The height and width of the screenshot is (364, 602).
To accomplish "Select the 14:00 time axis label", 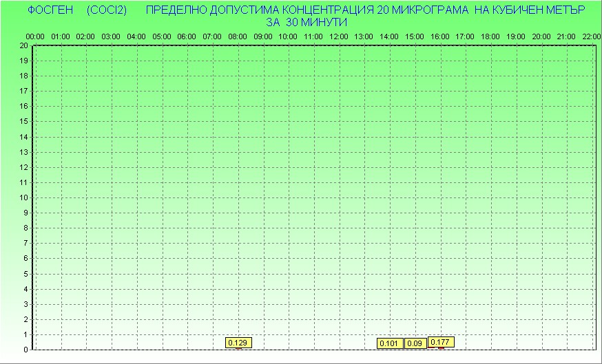I will tap(389, 36).
